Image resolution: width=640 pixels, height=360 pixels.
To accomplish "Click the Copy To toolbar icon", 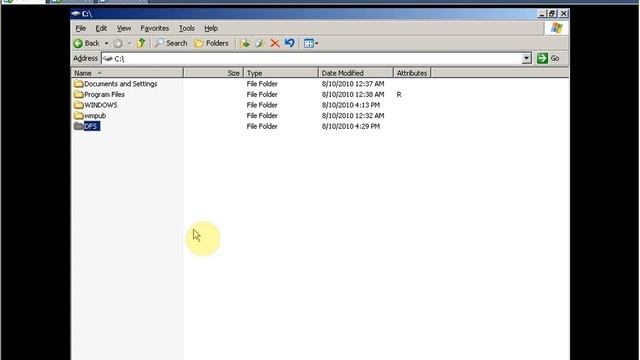I will tap(260, 43).
